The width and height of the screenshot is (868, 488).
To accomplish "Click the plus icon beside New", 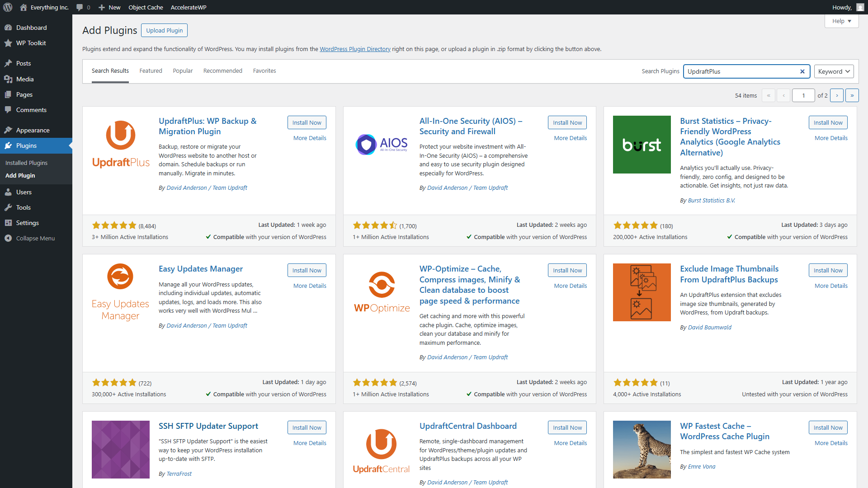I will coord(102,7).
